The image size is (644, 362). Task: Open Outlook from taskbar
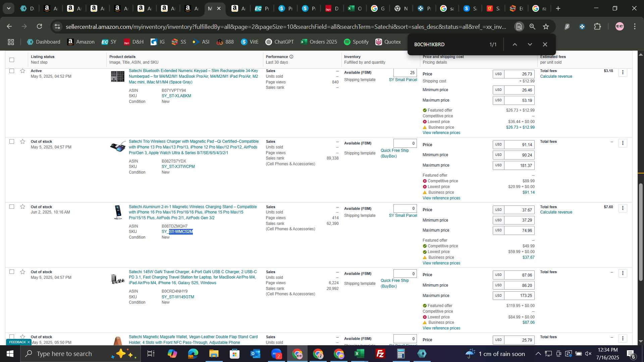255,354
